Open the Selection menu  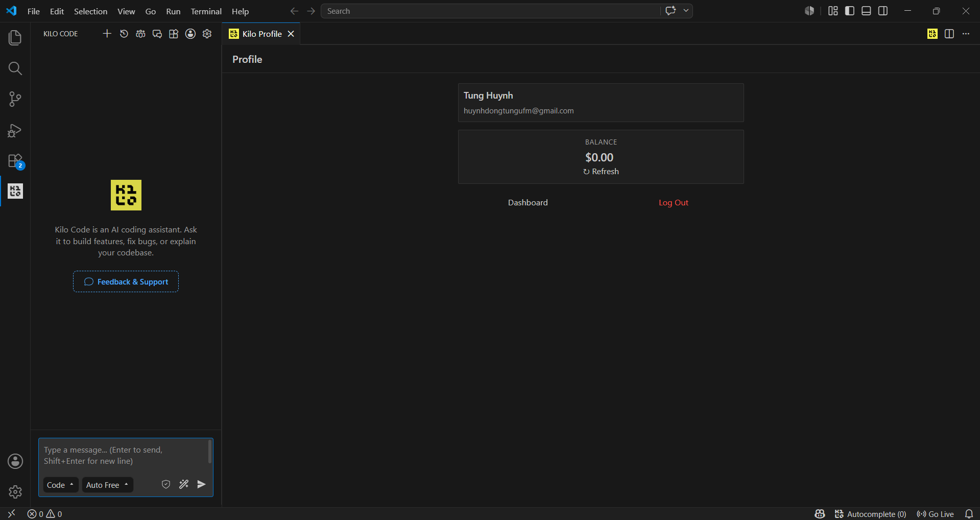click(90, 11)
